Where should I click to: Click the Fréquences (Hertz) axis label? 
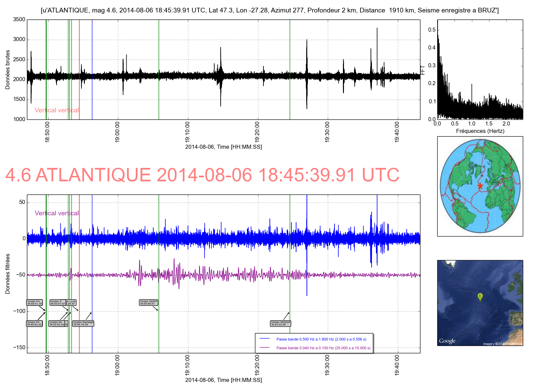click(x=480, y=131)
